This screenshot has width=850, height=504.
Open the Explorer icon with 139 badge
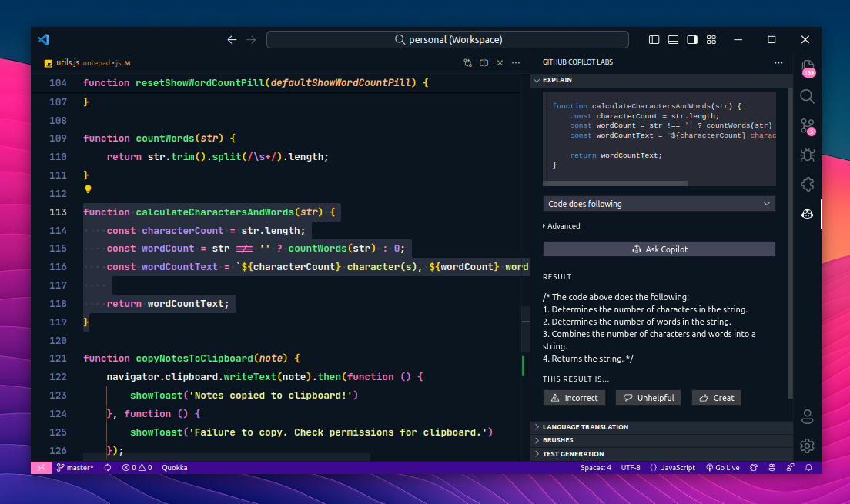(x=807, y=67)
